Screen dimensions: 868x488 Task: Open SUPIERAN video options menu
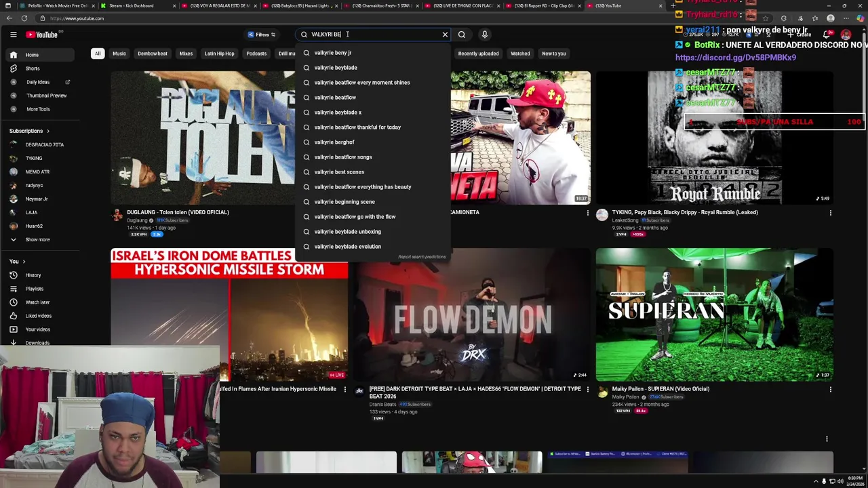(830, 390)
